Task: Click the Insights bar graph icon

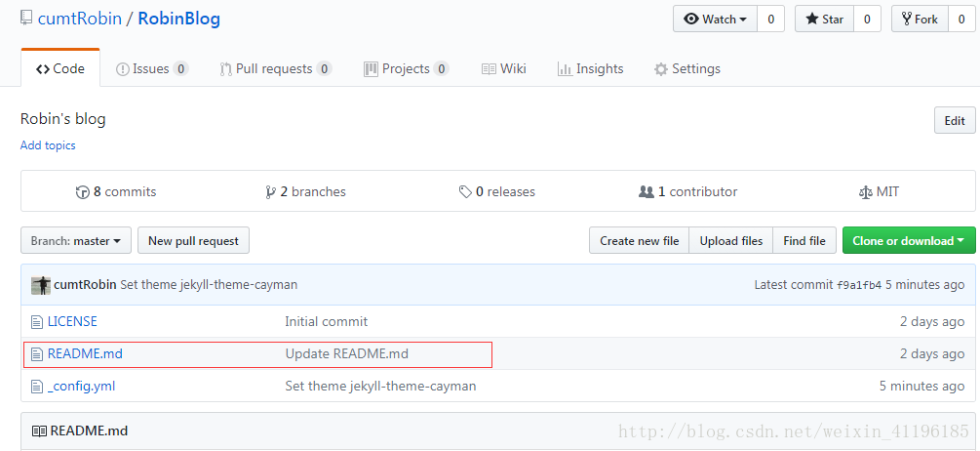Action: [x=565, y=69]
